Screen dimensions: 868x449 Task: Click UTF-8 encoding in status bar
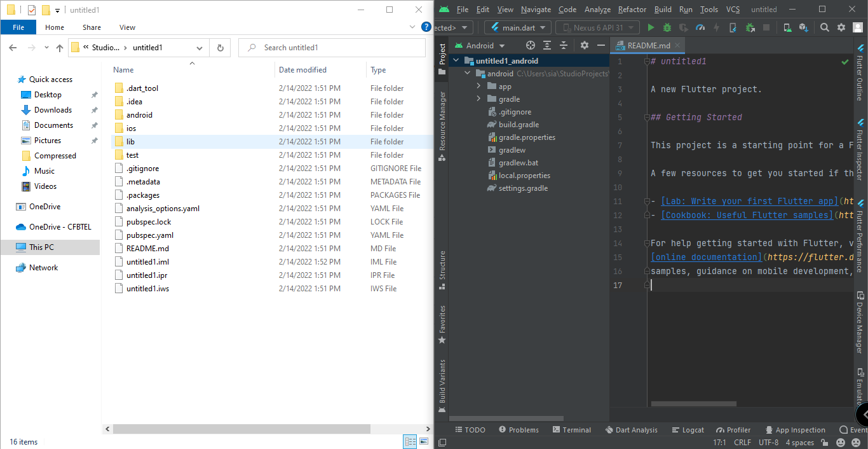pyautogui.click(x=768, y=443)
